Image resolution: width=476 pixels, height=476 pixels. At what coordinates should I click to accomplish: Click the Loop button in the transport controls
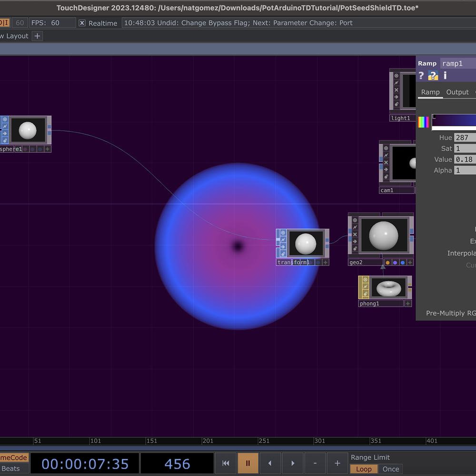point(364,469)
